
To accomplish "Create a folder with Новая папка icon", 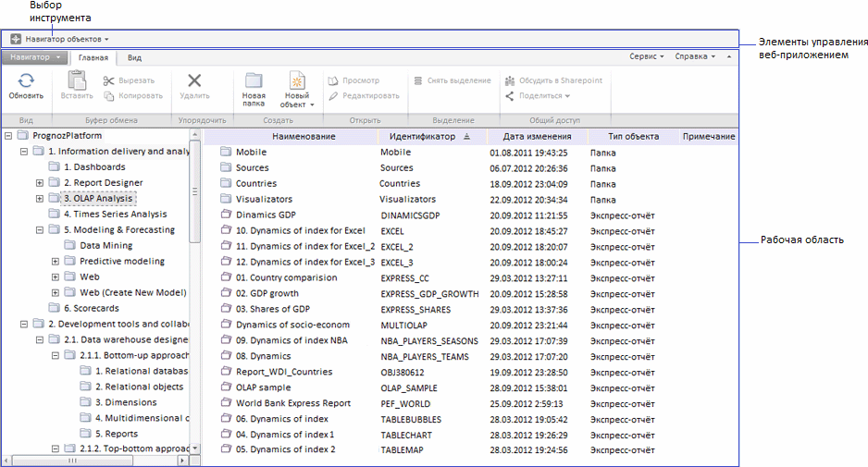I will [x=254, y=81].
